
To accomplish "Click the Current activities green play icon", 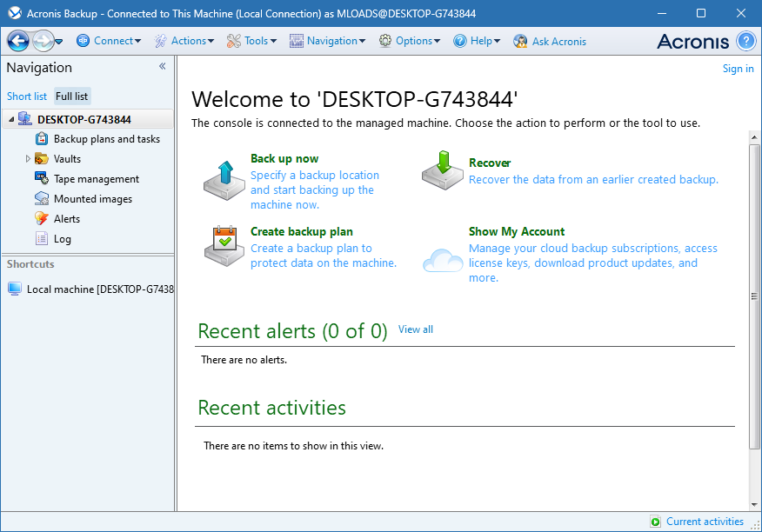I will [656, 522].
